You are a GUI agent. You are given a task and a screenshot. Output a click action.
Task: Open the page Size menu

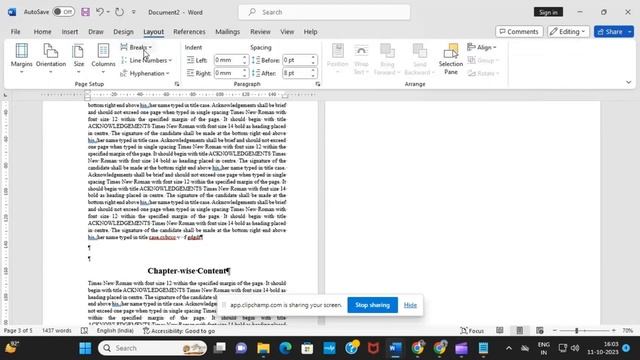(78, 58)
